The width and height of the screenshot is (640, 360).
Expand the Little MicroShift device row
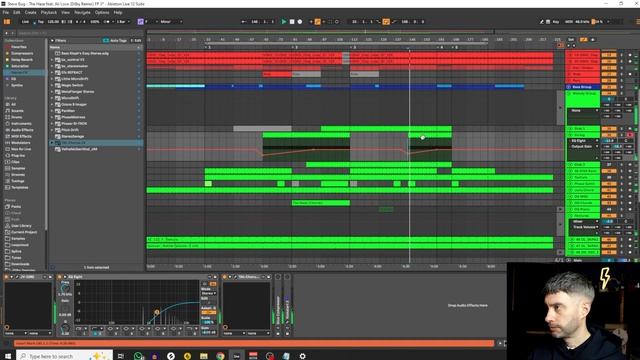(x=52, y=79)
